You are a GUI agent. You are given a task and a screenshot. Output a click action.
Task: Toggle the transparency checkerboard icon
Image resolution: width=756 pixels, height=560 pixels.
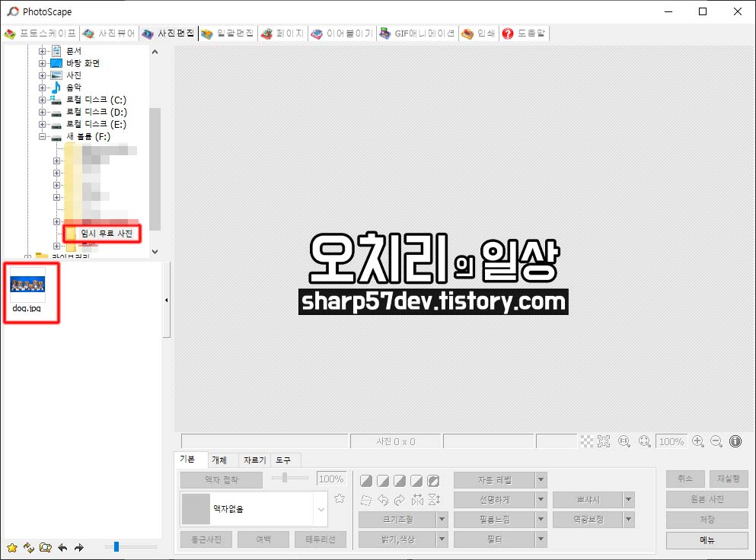click(587, 441)
